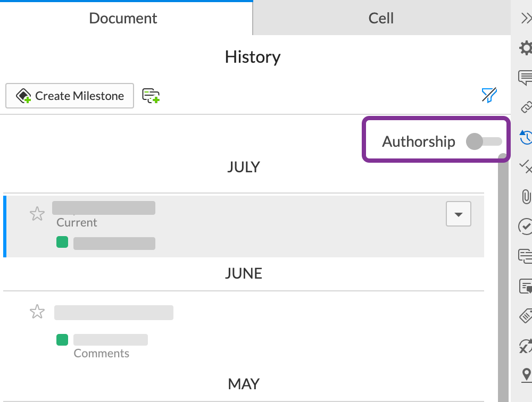Open the tags icon in sidebar

526,316
